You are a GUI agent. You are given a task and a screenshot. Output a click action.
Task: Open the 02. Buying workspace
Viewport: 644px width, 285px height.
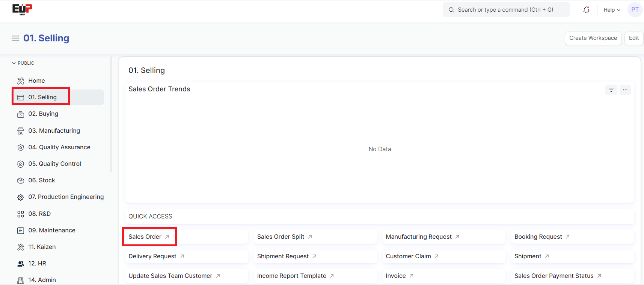pyautogui.click(x=43, y=114)
